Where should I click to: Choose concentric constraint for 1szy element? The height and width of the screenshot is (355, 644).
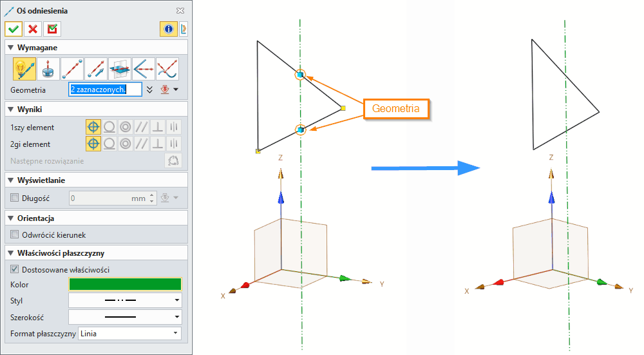click(126, 127)
